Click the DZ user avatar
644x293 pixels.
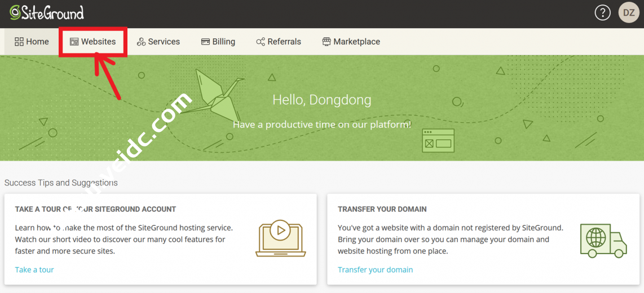[629, 13]
